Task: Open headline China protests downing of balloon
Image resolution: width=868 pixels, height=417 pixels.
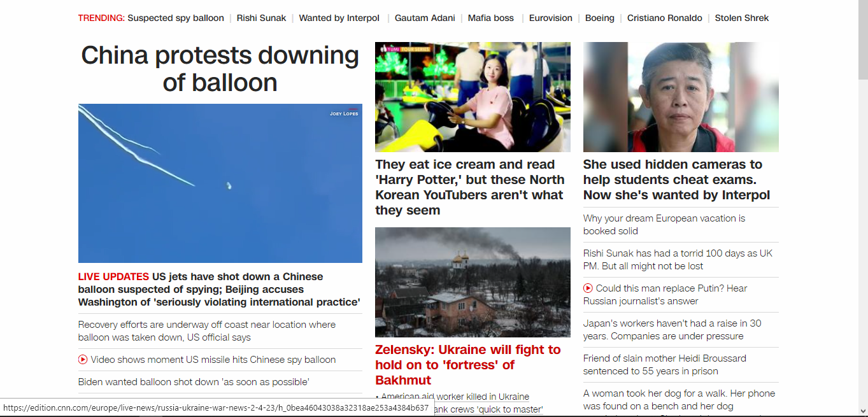Action: [220, 69]
